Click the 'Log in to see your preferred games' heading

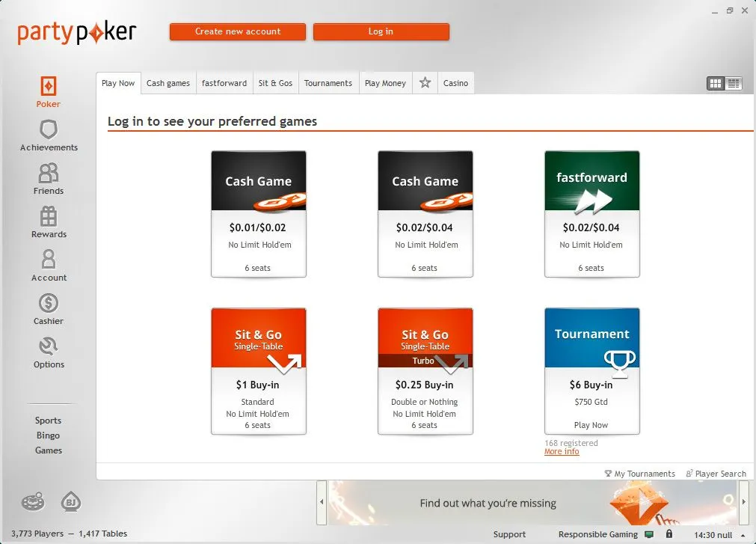click(x=212, y=121)
